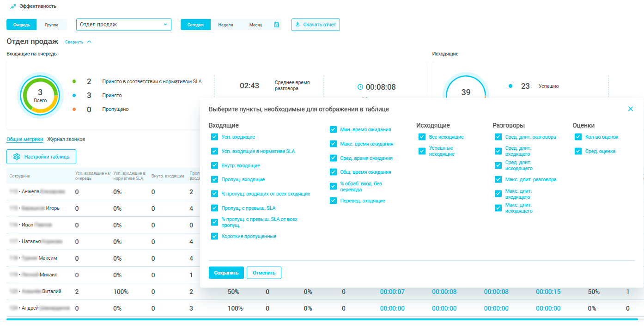
Task: Open Настройки таблицы
Action: (41, 157)
